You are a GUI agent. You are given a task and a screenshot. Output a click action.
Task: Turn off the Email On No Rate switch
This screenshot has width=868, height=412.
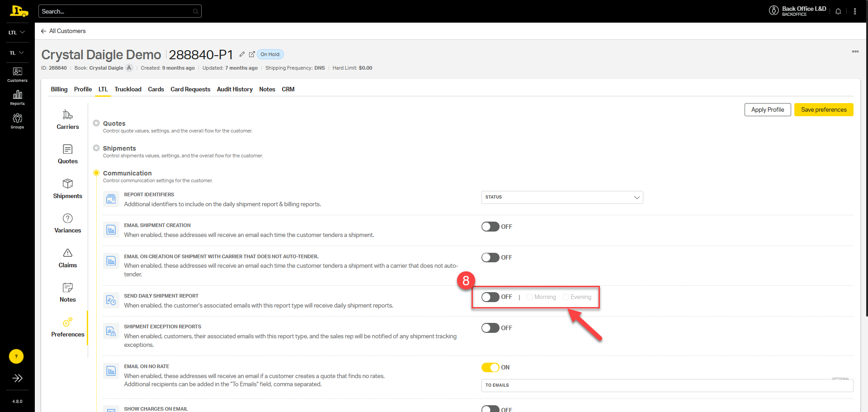click(x=490, y=367)
